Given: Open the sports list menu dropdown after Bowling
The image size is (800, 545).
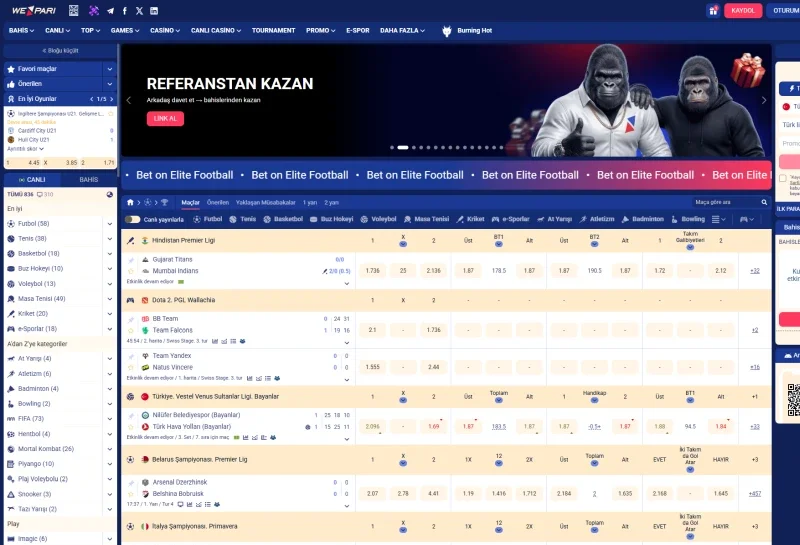Looking at the screenshot, I should point(718,219).
